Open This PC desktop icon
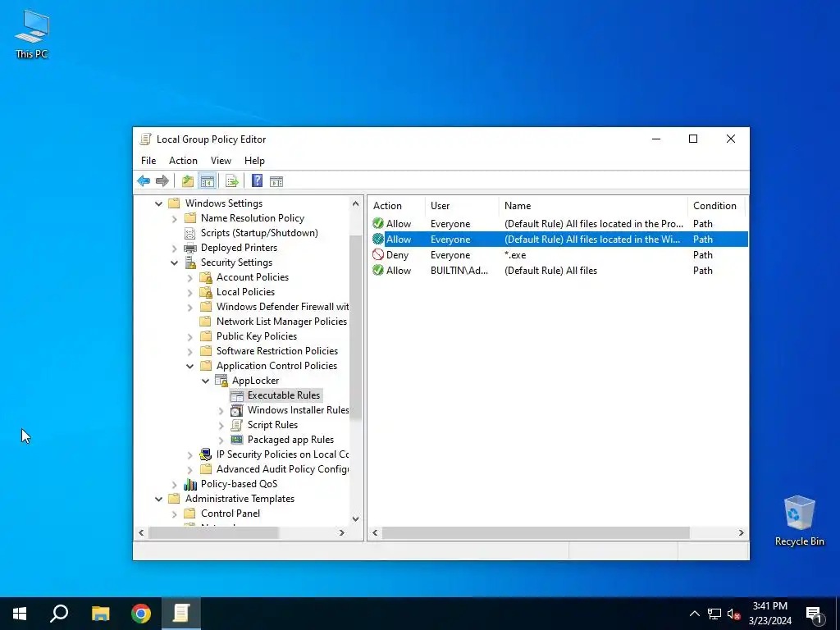This screenshot has height=630, width=840. [32, 33]
